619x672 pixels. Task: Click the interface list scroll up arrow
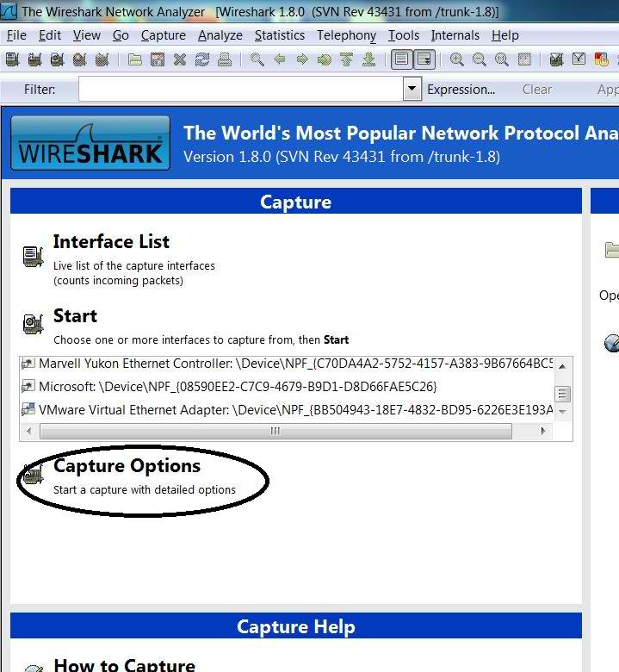(562, 366)
